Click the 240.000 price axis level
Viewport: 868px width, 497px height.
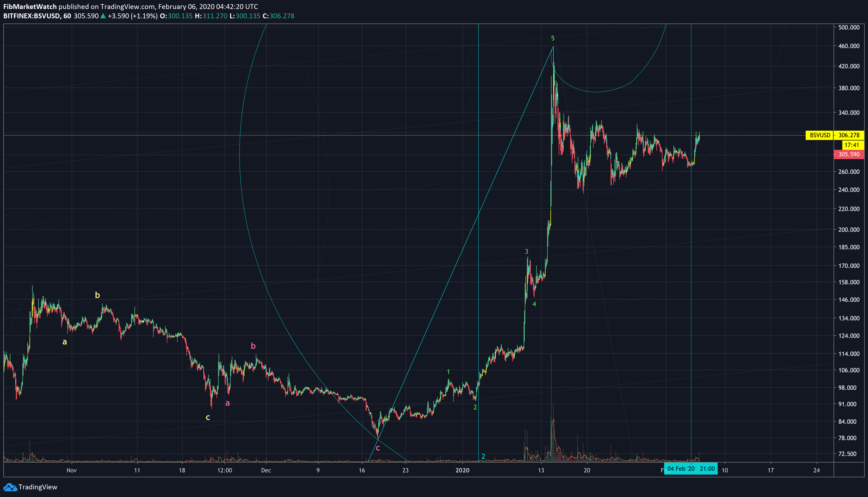coord(849,190)
